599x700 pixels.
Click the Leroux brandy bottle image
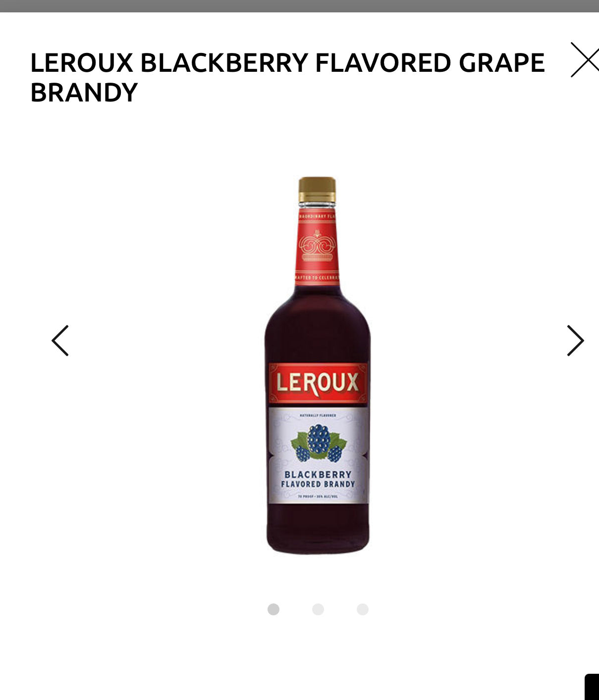point(318,365)
